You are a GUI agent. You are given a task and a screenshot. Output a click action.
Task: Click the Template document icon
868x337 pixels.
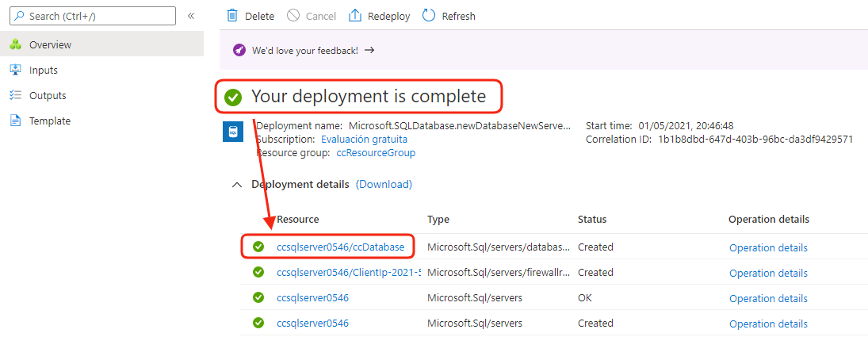coord(16,121)
